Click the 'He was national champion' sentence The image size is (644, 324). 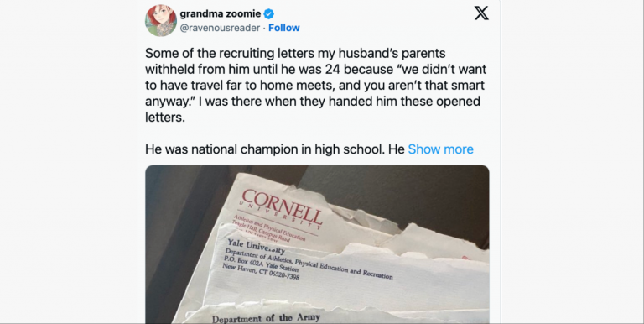click(275, 149)
